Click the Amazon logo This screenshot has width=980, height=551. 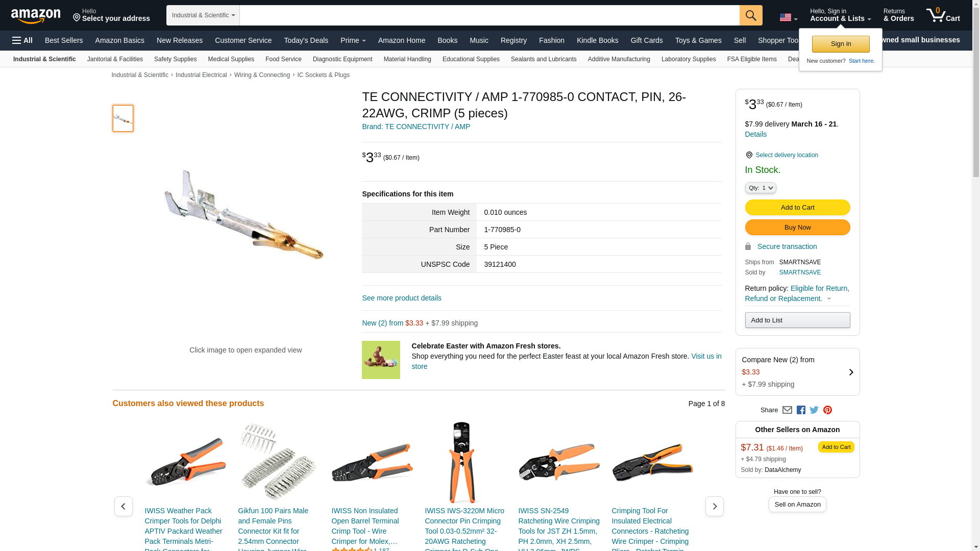coord(36,16)
